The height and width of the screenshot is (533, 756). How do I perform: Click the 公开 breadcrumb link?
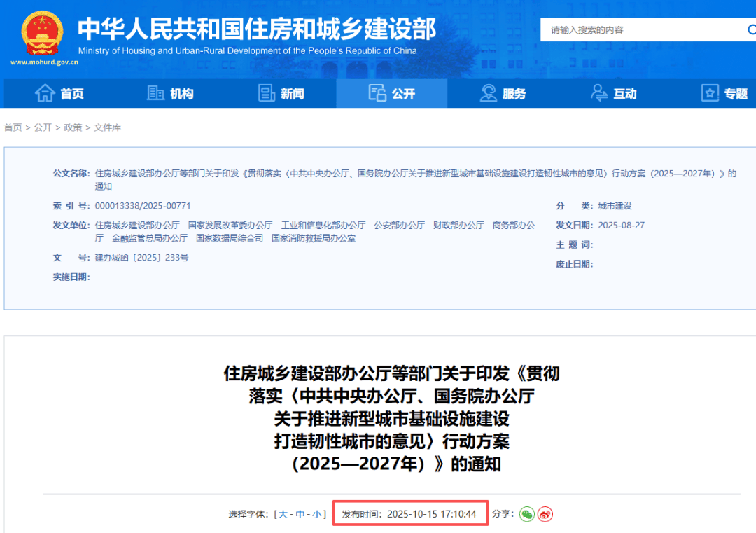(x=43, y=127)
